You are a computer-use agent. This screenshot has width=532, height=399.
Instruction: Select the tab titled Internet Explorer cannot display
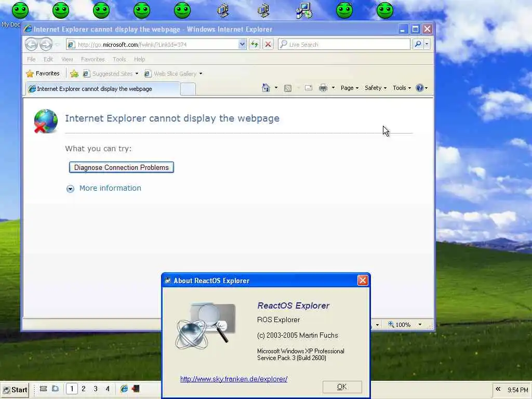point(103,89)
